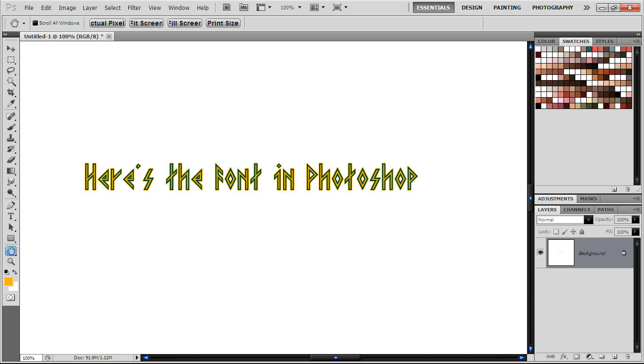Select the Gradient tool
The height and width of the screenshot is (364, 644).
(10, 171)
